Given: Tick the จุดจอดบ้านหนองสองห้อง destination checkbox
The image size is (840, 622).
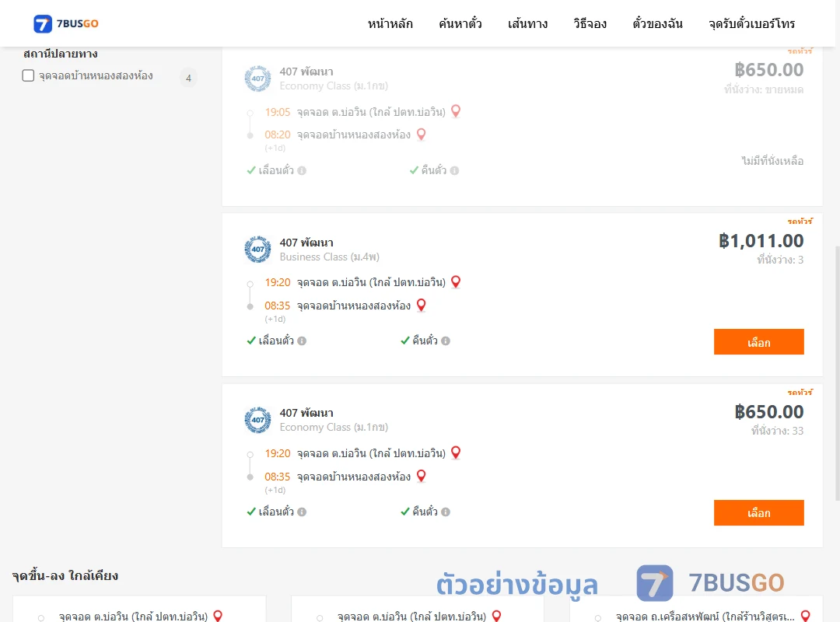Looking at the screenshot, I should point(29,75).
